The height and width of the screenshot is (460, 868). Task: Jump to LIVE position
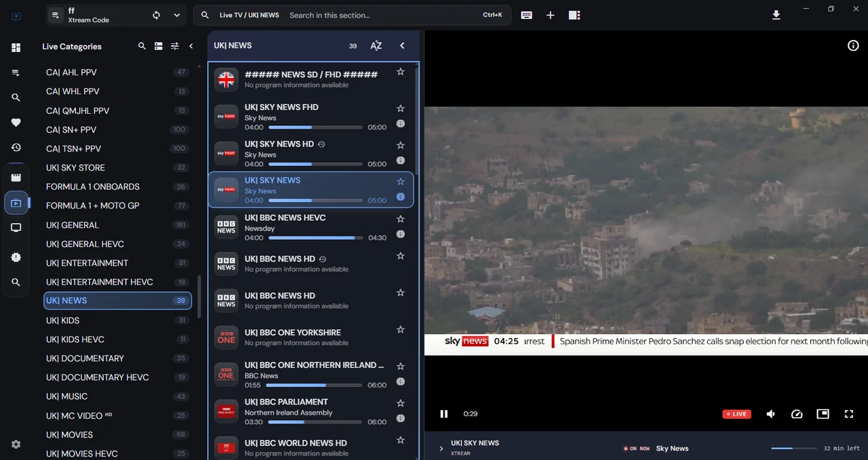pos(736,414)
